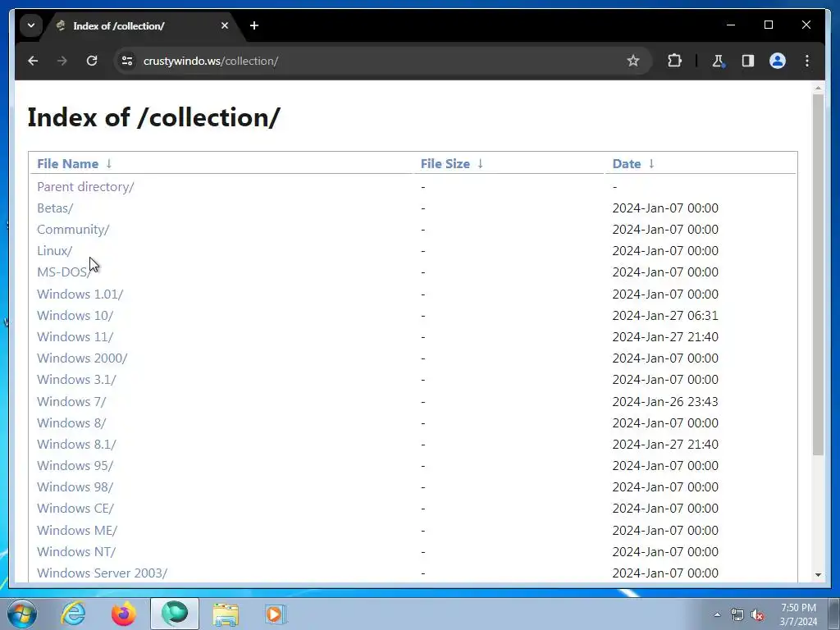Open the Windows CE folder

(x=75, y=509)
